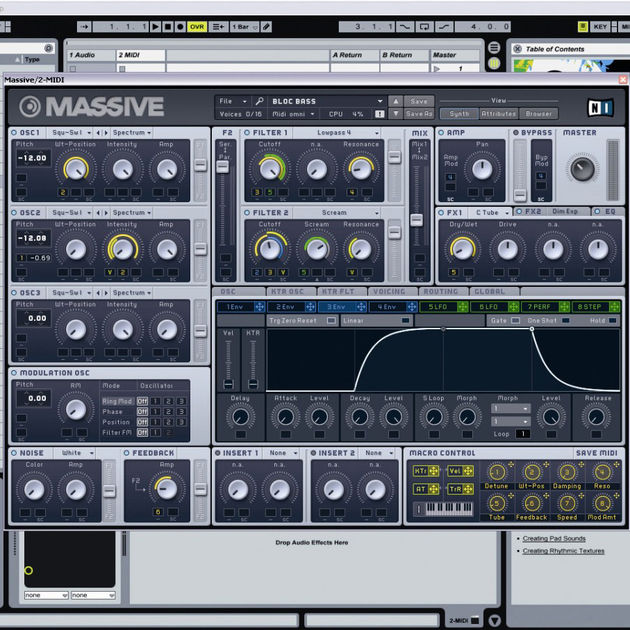The width and height of the screenshot is (630, 630).
Task: Open FX1 C Tube effect dropdown
Action: tap(491, 212)
